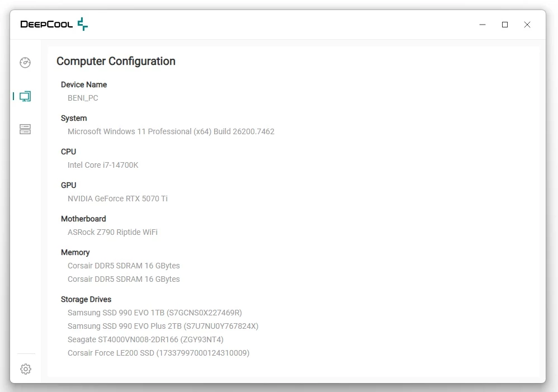Image resolution: width=558 pixels, height=392 pixels.
Task: Select the BENI_PC device name text
Action: point(83,98)
